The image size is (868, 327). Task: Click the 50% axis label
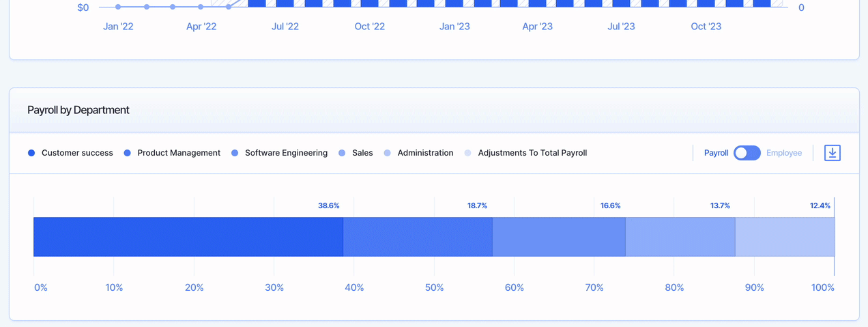[434, 287]
